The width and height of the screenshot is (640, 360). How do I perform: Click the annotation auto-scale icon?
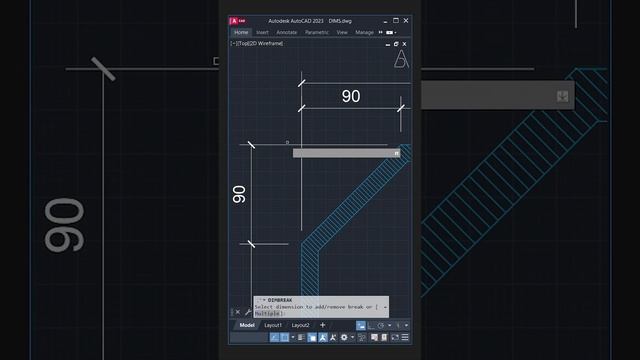pyautogui.click(x=333, y=337)
